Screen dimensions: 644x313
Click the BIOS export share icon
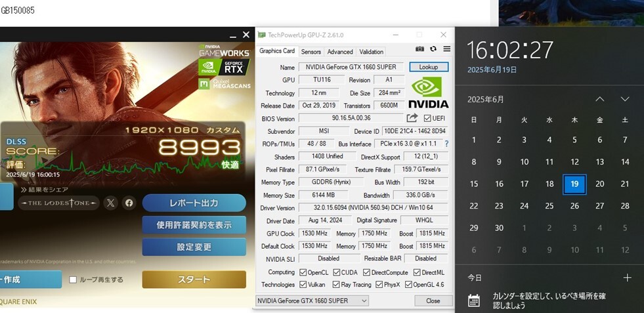click(412, 118)
